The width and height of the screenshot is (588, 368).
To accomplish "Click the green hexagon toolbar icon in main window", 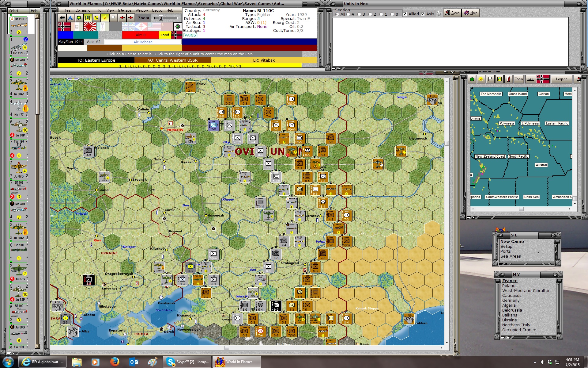I will [79, 18].
